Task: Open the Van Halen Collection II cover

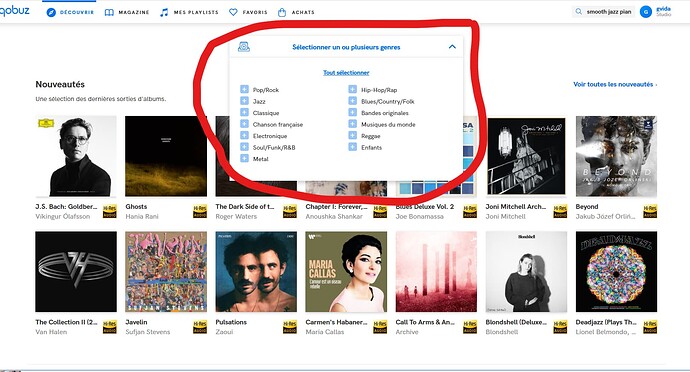Action: (x=76, y=272)
